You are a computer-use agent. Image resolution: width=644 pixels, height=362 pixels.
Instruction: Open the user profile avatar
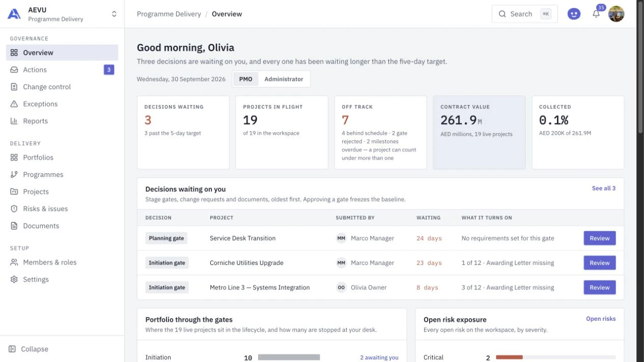tap(617, 14)
